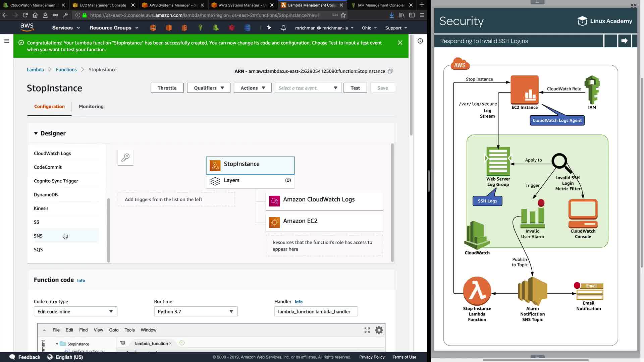Image resolution: width=644 pixels, height=362 pixels.
Task: Click the next slide arrow icon
Action: click(624, 41)
